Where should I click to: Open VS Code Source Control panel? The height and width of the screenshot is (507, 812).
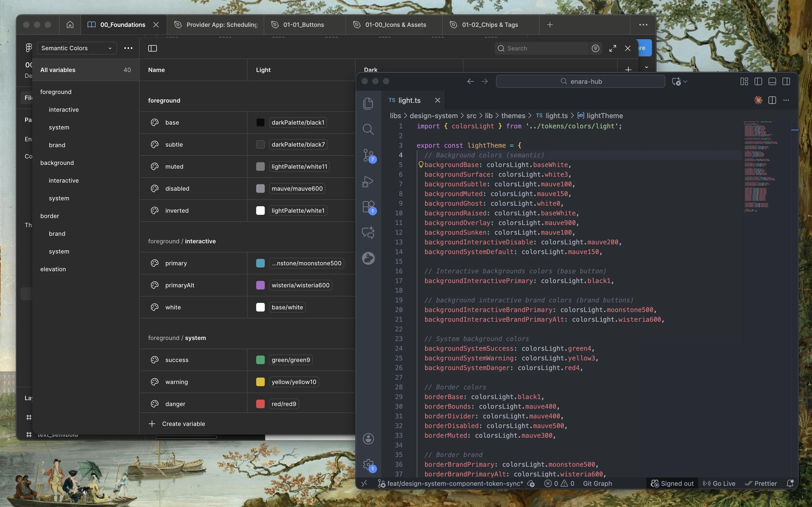click(368, 155)
